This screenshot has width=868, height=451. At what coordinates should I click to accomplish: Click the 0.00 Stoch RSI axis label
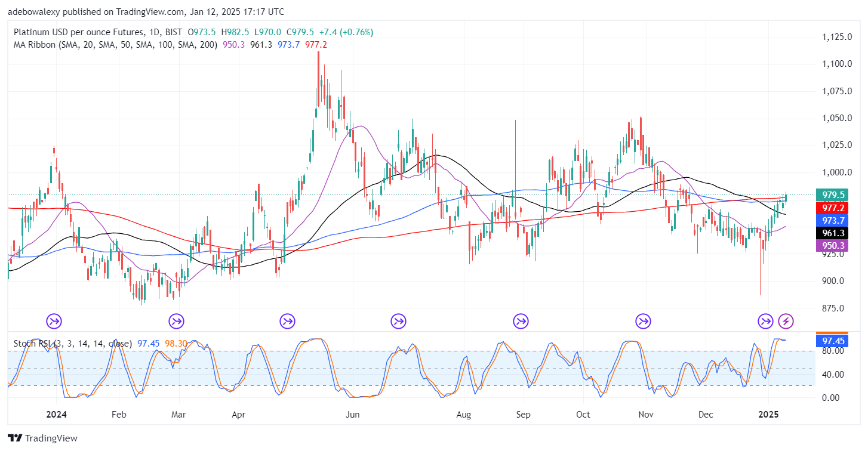point(832,398)
